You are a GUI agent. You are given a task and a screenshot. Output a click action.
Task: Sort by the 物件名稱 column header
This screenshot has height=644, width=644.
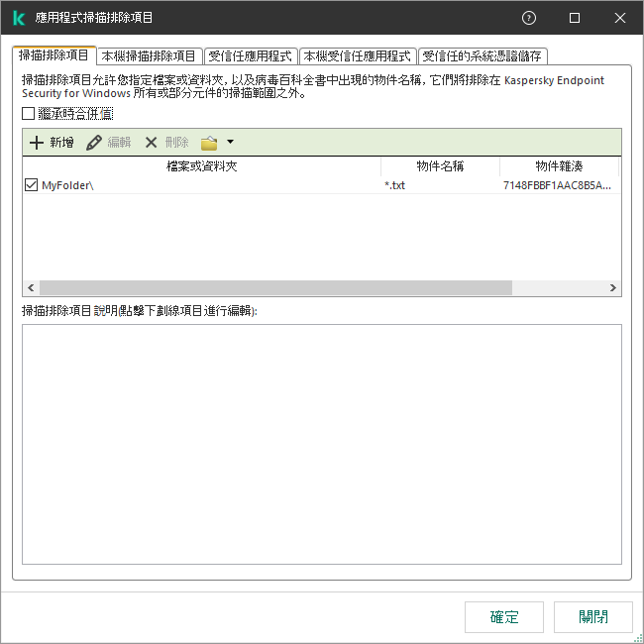(440, 166)
